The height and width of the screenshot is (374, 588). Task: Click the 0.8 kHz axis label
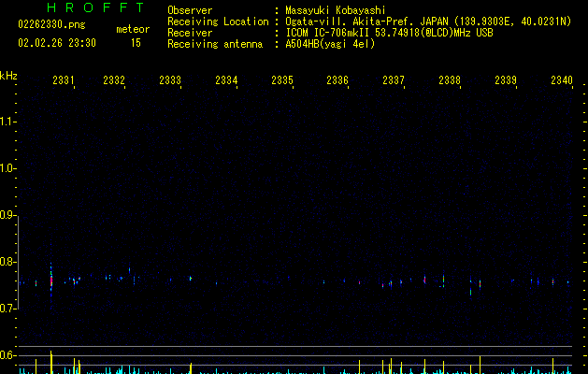[7, 262]
